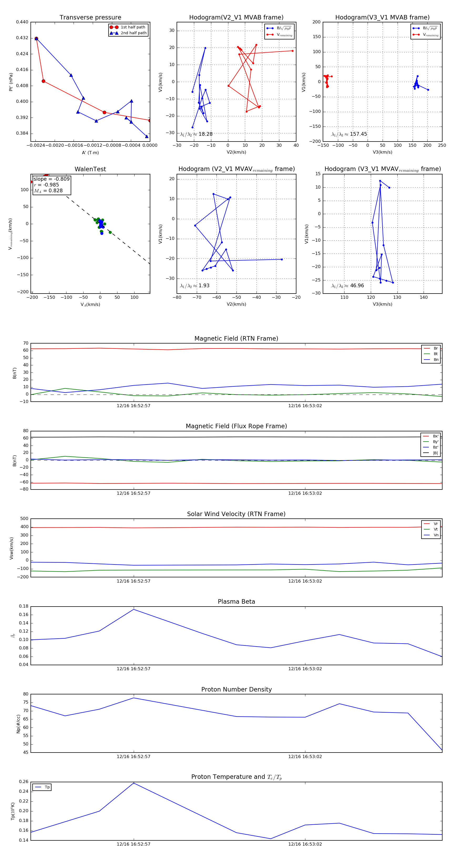Click the 'Proton Number Density' plot title
Viewport: 473px width, 868px height.
click(236, 689)
